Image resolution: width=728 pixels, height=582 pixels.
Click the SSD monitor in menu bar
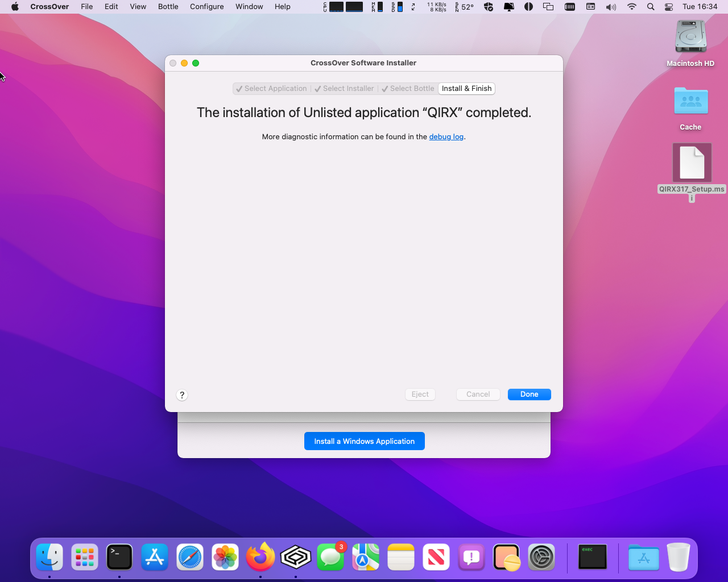tap(397, 7)
